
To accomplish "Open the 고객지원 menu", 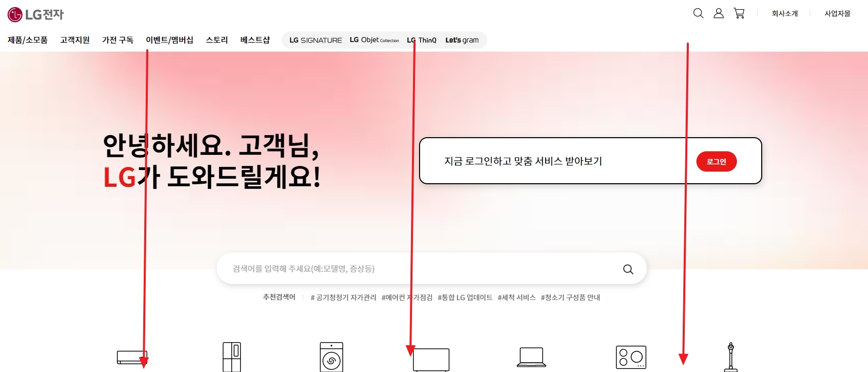I will click(75, 40).
